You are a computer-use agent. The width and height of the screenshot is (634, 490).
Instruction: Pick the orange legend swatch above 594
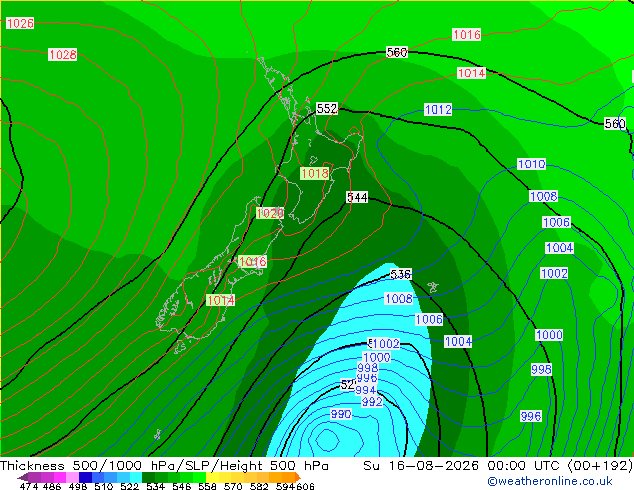288,477
